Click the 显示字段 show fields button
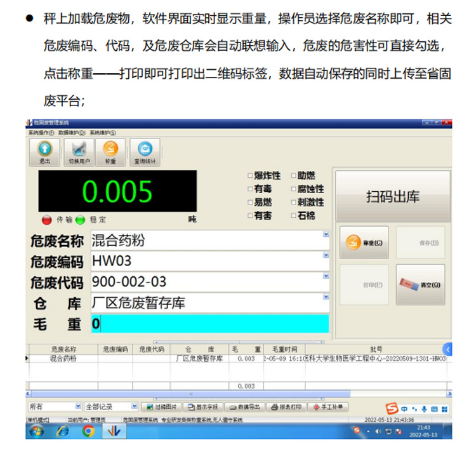 pos(203,407)
